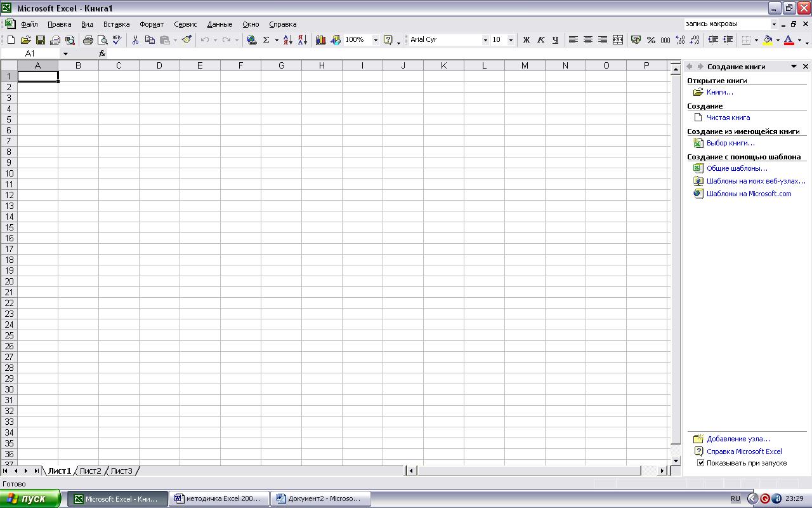Insert hyperlink using the globe icon
The image size is (812, 508).
(x=252, y=39)
